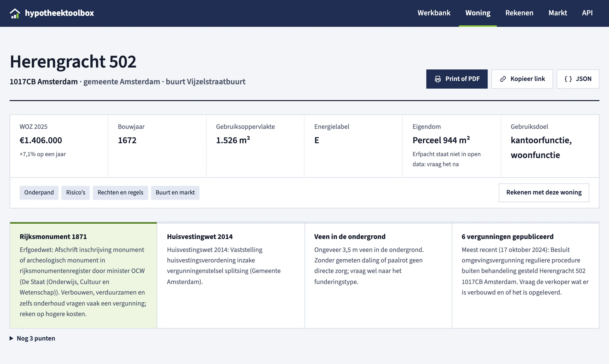This screenshot has height=364, width=609.
Task: Select the Rijksmonument 1871 card
Action: 83,275
